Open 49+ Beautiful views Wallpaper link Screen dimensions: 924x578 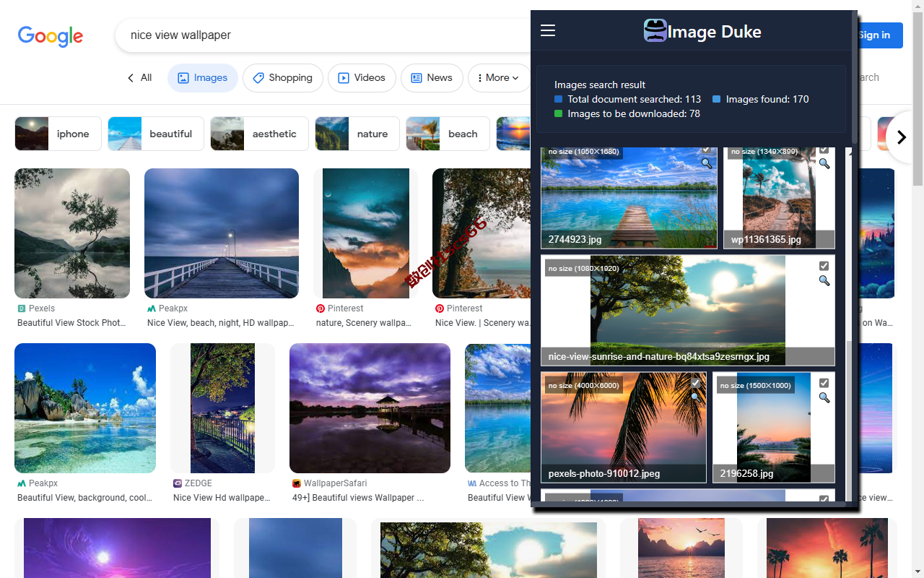[x=358, y=498]
